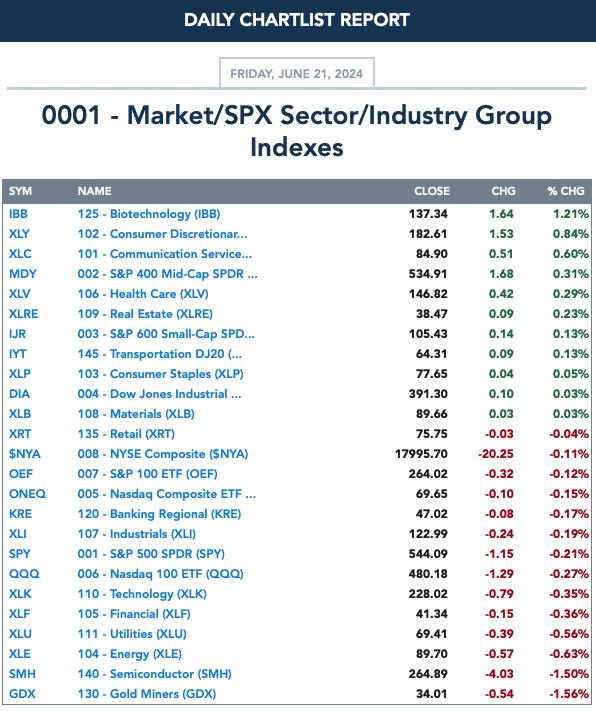Select the Consumer Staples (XLP) link
The image size is (596, 711).
coord(161,374)
